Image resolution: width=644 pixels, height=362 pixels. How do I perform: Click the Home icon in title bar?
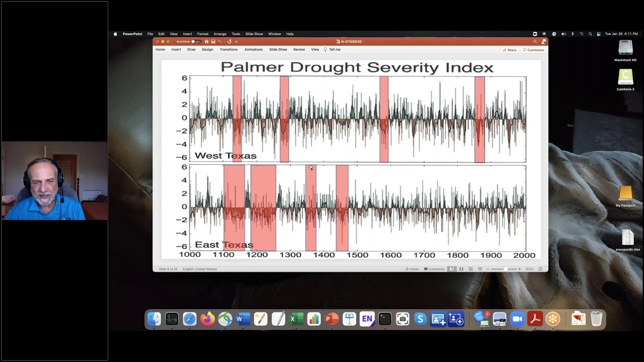coord(206,42)
